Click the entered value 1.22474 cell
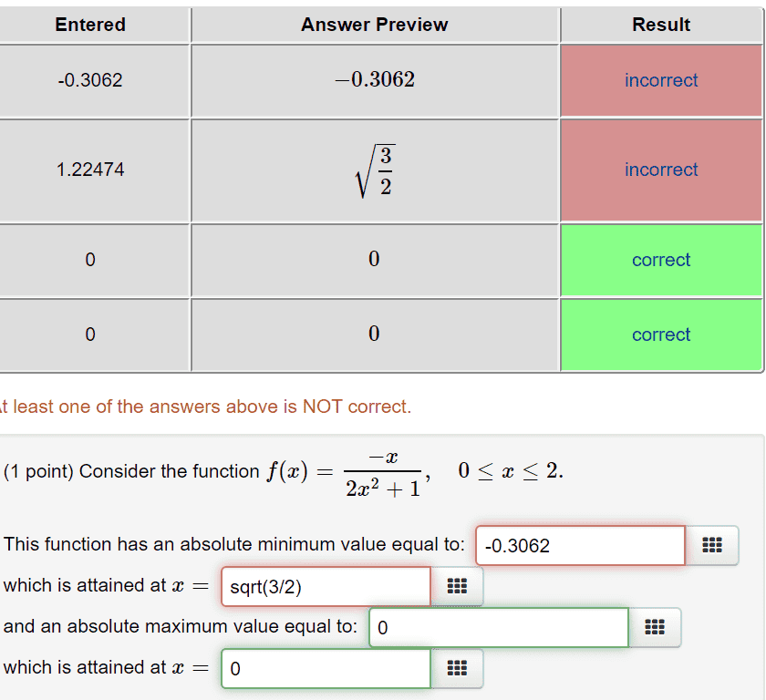This screenshot has height=700, width=766. pos(90,170)
